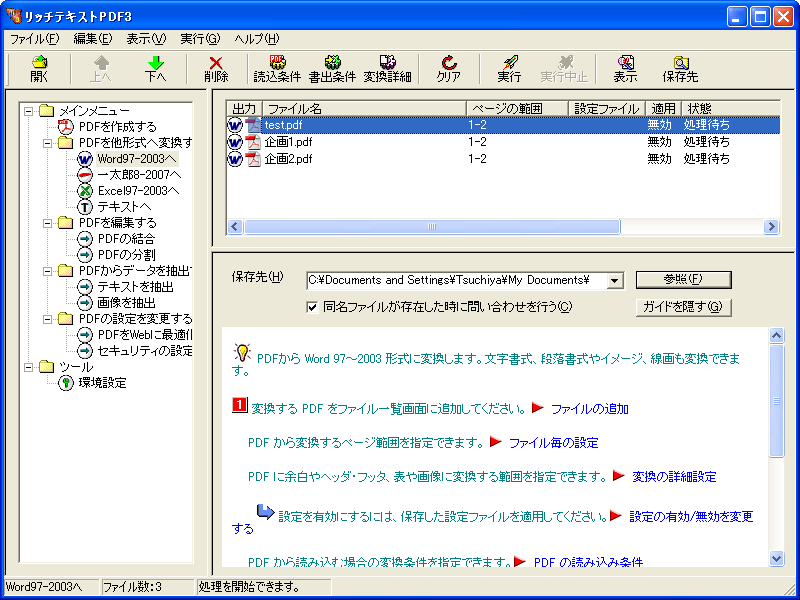
Task: Select PDFの分割 in the tree
Action: pos(126,255)
